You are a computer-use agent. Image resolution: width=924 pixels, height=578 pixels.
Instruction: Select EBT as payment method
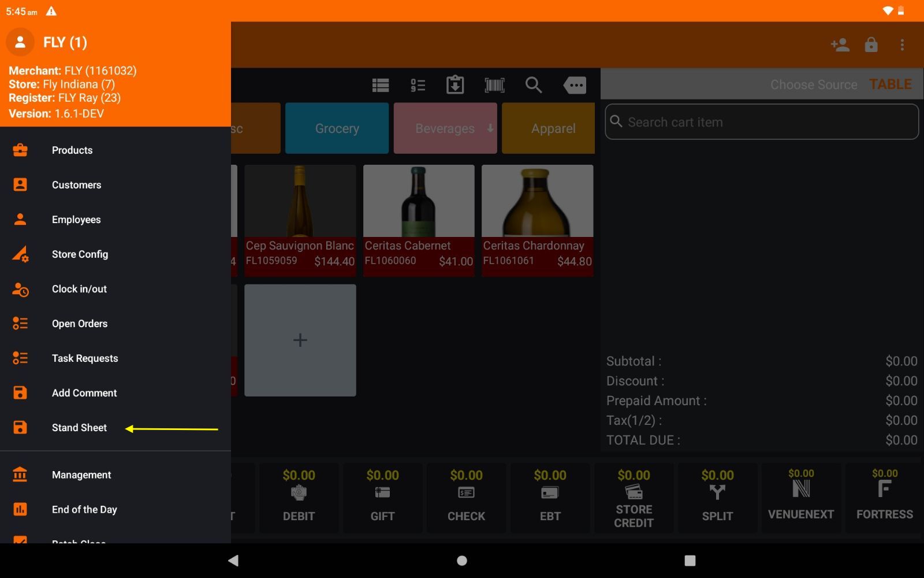(550, 498)
